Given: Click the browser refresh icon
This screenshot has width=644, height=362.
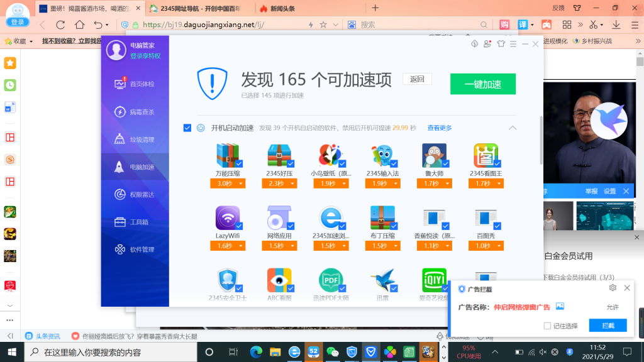Looking at the screenshot, I should (60, 25).
